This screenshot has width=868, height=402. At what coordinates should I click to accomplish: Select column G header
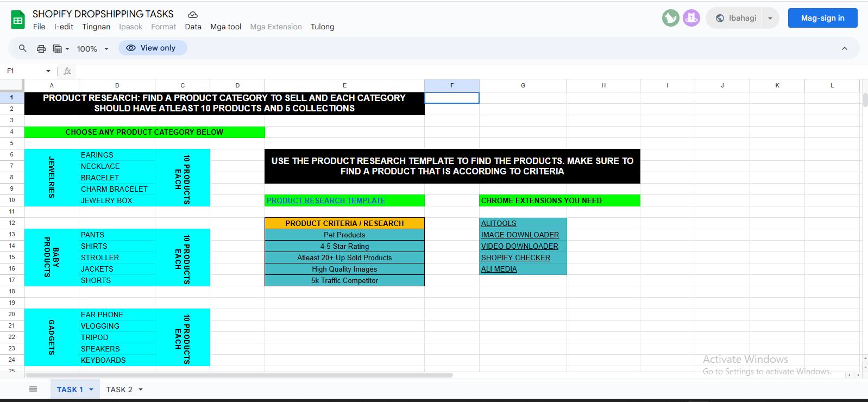click(x=523, y=85)
